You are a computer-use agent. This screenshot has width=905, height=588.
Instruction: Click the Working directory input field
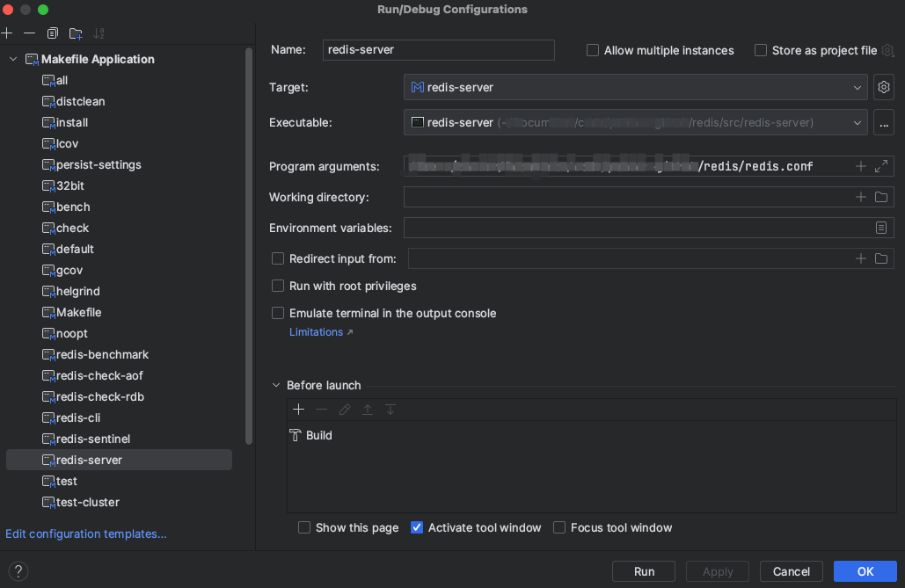click(x=649, y=198)
